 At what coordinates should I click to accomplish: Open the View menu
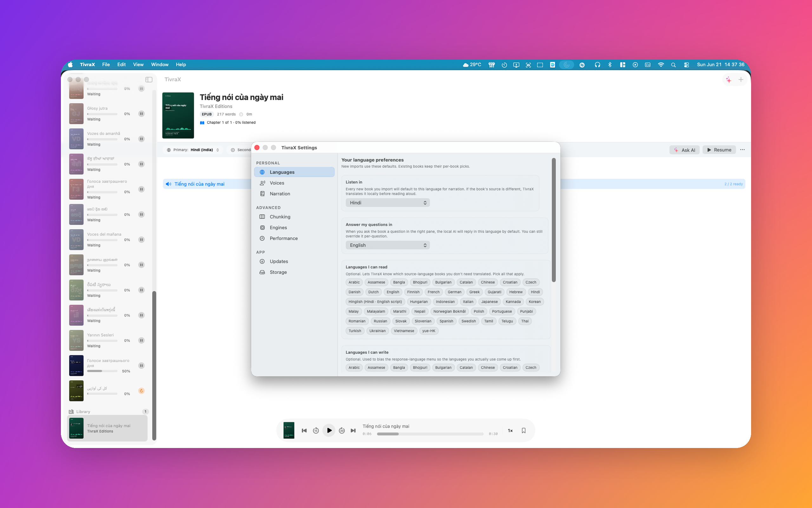[x=138, y=64]
